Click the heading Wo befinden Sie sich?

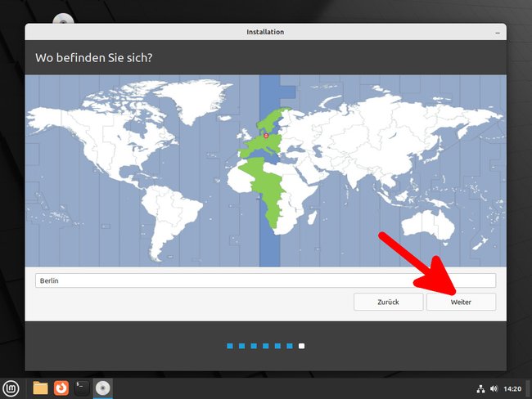tap(94, 57)
